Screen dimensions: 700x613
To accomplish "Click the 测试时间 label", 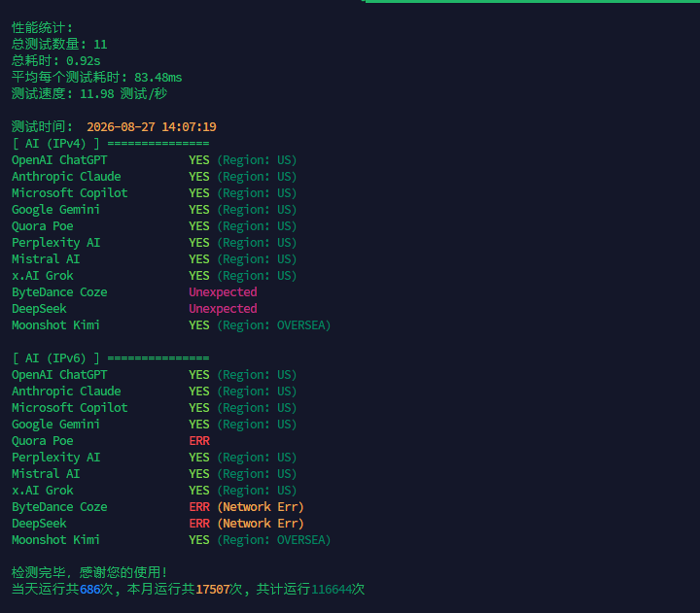I will [x=42, y=126].
